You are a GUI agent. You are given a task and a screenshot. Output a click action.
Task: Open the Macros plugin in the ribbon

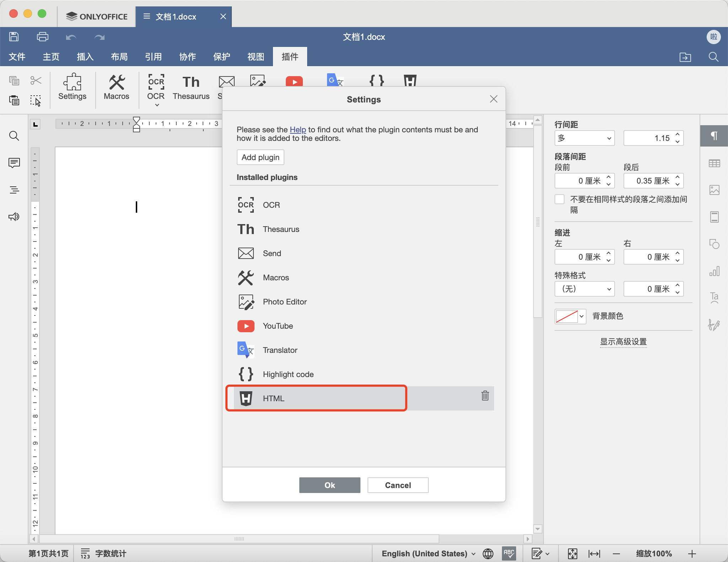(117, 87)
